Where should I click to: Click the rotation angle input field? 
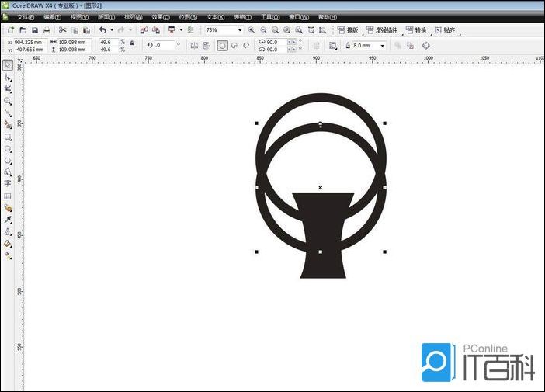164,46
